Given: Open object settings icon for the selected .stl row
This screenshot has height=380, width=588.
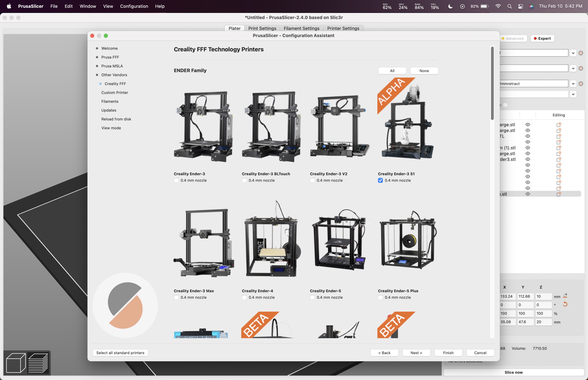Looking at the screenshot, I should (559, 194).
